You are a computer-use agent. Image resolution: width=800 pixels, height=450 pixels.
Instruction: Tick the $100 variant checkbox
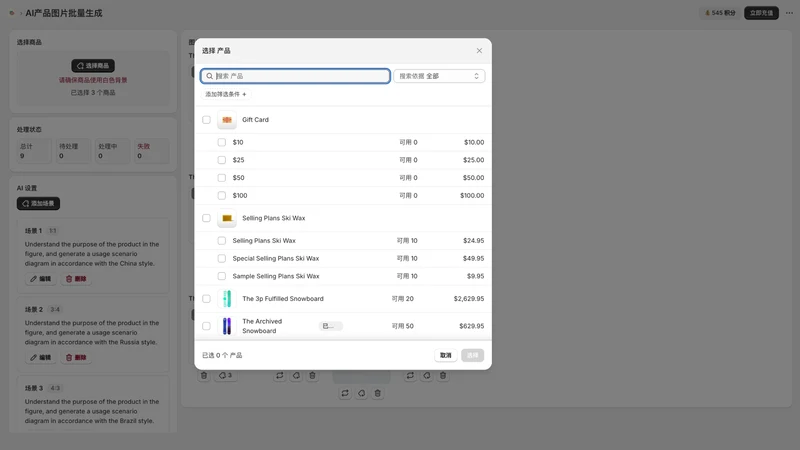[x=221, y=195]
